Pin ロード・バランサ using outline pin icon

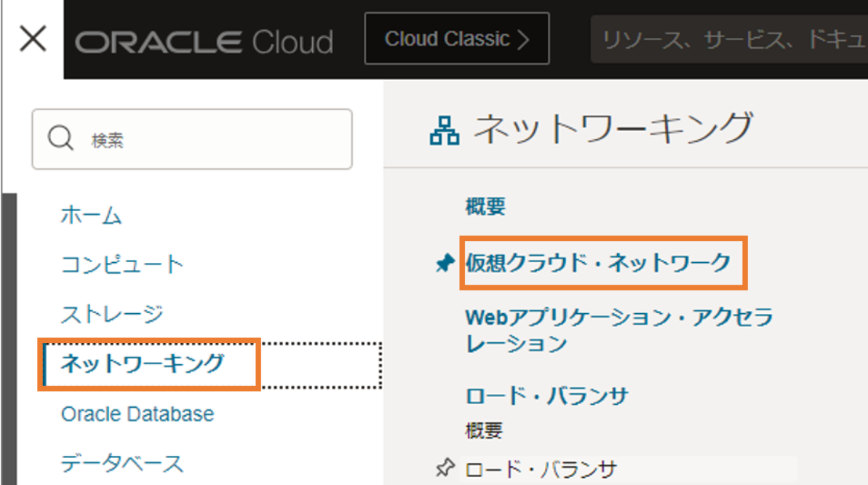[444, 468]
